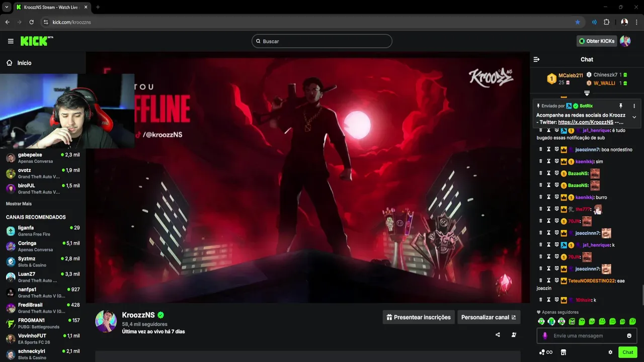644x362 pixels.
Task: Close the KroozzNS Stream tab
Action: coord(86,7)
